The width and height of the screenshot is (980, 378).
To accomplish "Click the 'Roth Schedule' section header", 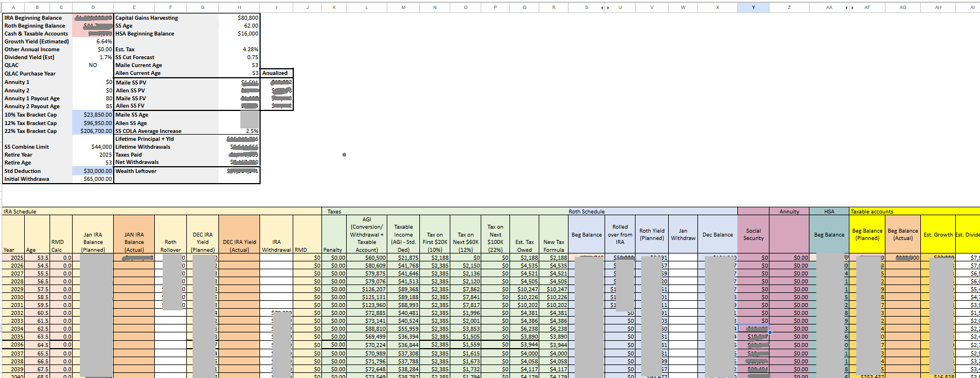I will [587, 212].
